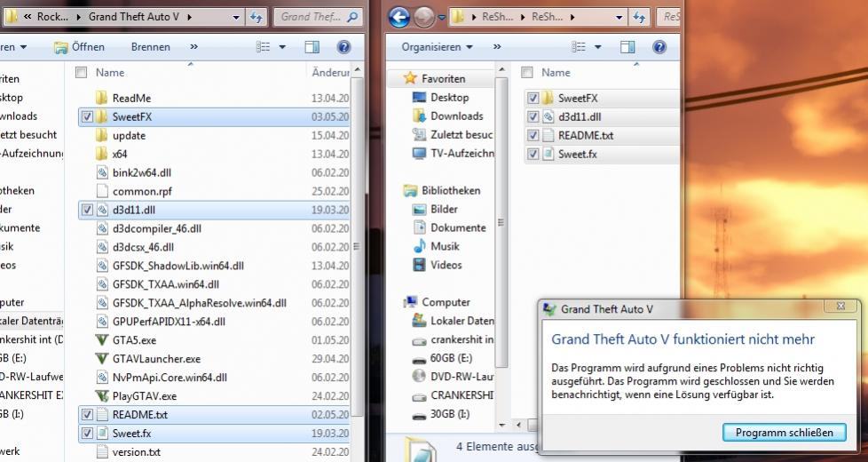The height and width of the screenshot is (462, 868).
Task: Open 60GB (E:) drive in right navigation pane
Action: click(x=451, y=358)
